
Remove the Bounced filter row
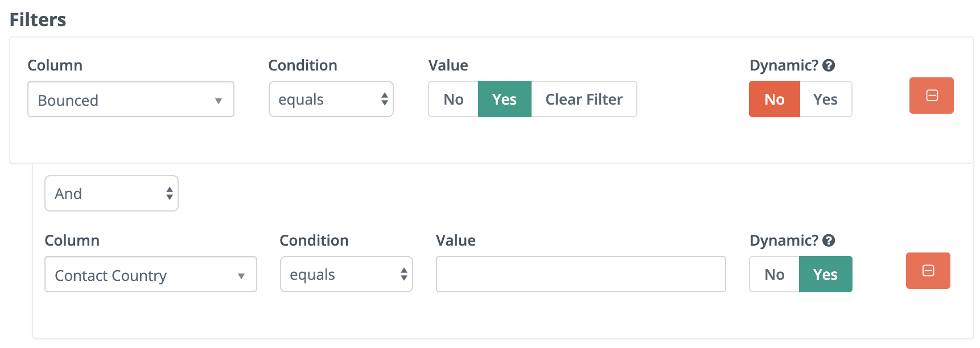931,96
